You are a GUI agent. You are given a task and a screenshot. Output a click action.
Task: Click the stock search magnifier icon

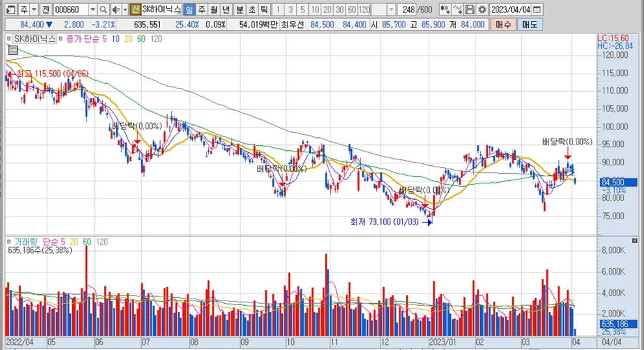pyautogui.click(x=103, y=10)
